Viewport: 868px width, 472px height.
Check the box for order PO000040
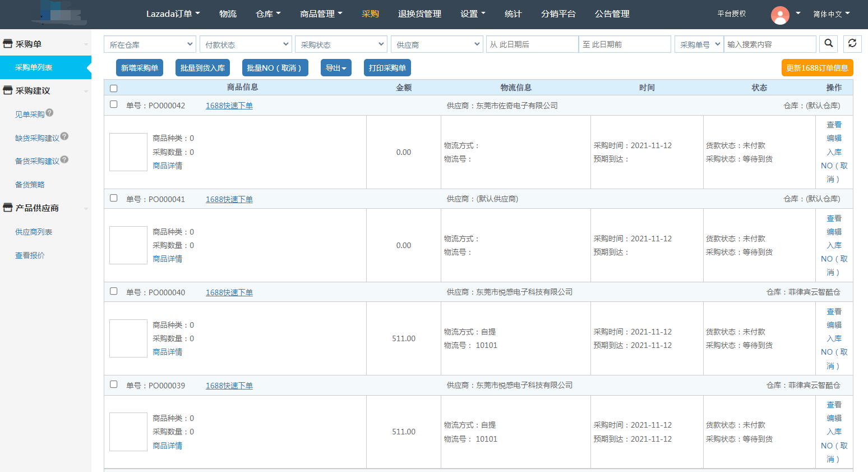coord(114,291)
